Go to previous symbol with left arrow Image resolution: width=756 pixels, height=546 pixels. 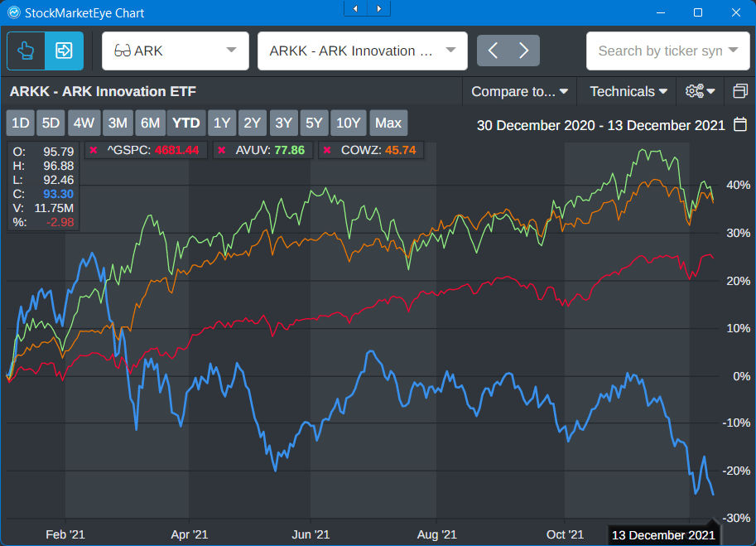pyautogui.click(x=493, y=51)
